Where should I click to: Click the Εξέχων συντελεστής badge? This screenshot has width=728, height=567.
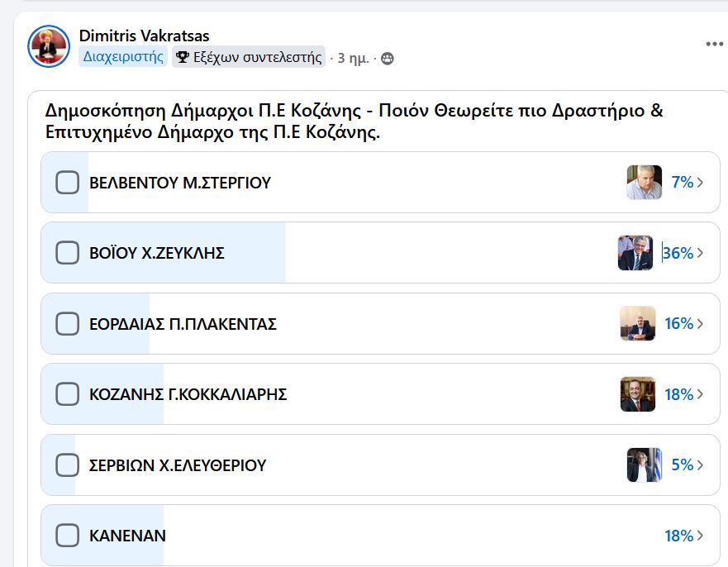tap(249, 57)
